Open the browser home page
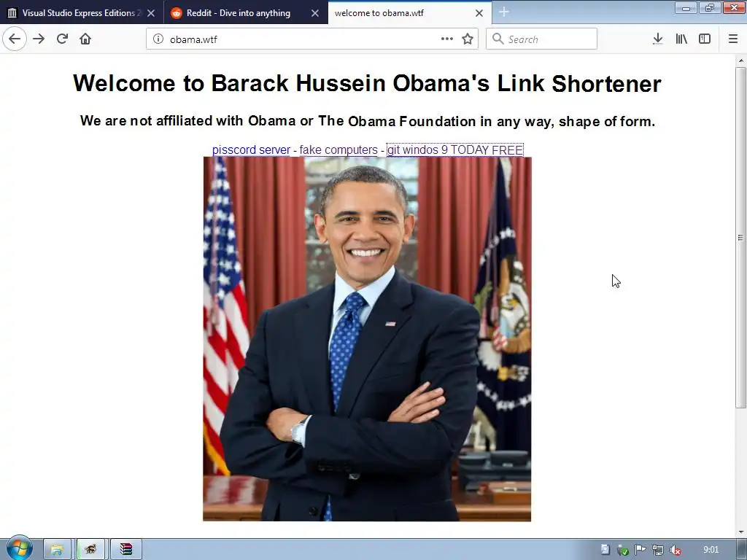This screenshot has height=560, width=747. click(85, 39)
